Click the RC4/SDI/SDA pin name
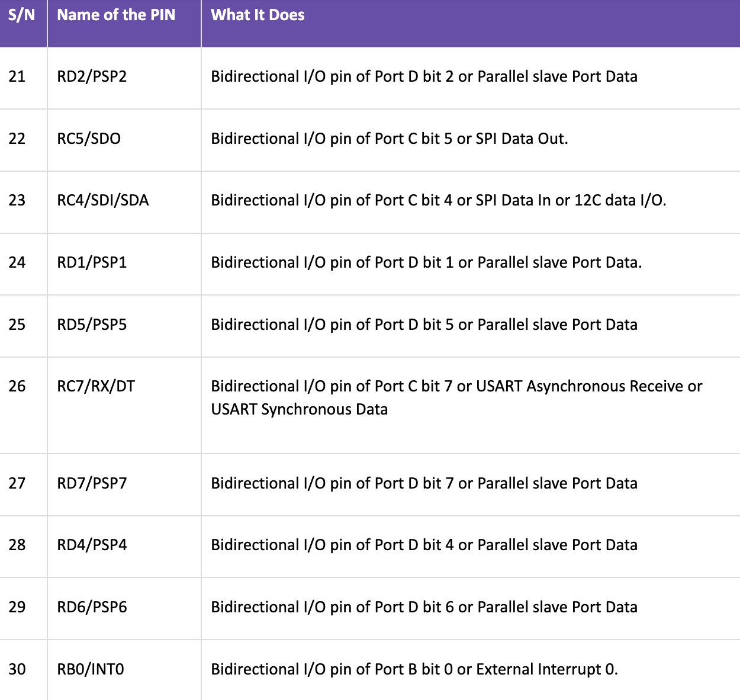 tap(102, 201)
